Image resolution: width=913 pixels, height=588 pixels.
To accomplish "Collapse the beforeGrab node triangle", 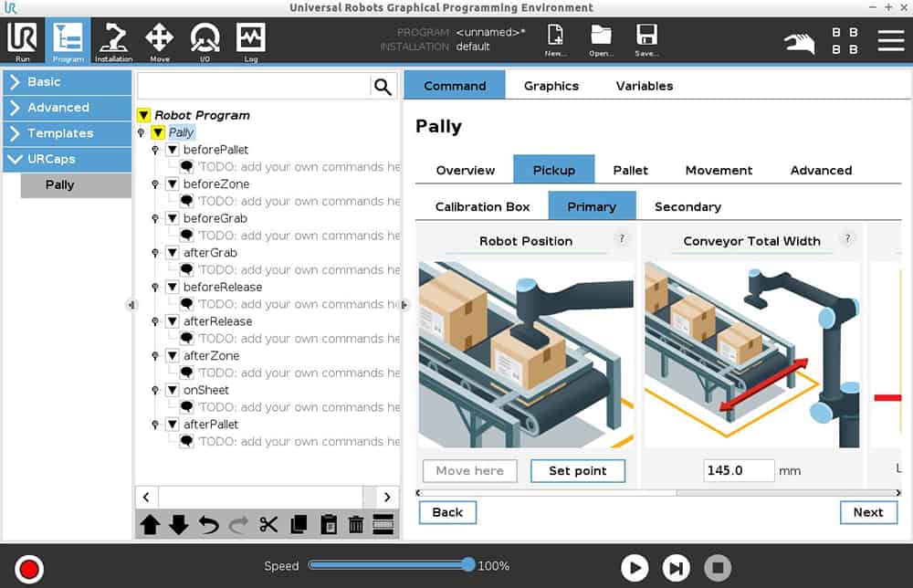I will [x=173, y=218].
